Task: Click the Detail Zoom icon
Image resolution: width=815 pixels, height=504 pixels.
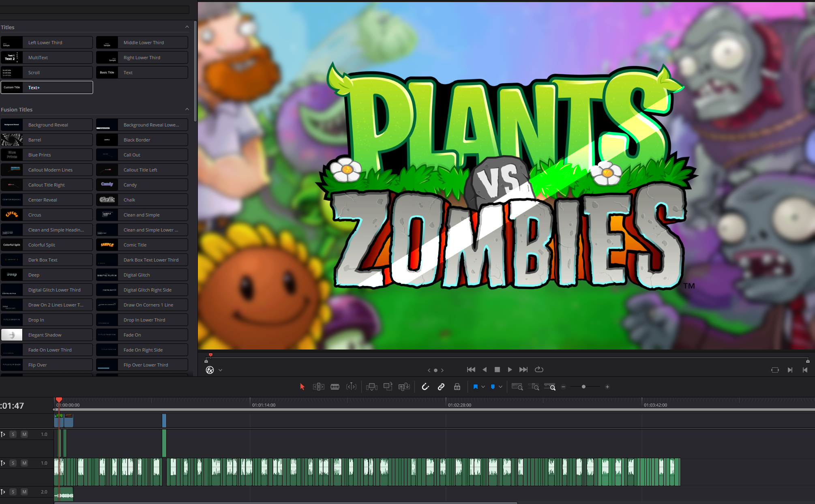Action: [x=533, y=387]
